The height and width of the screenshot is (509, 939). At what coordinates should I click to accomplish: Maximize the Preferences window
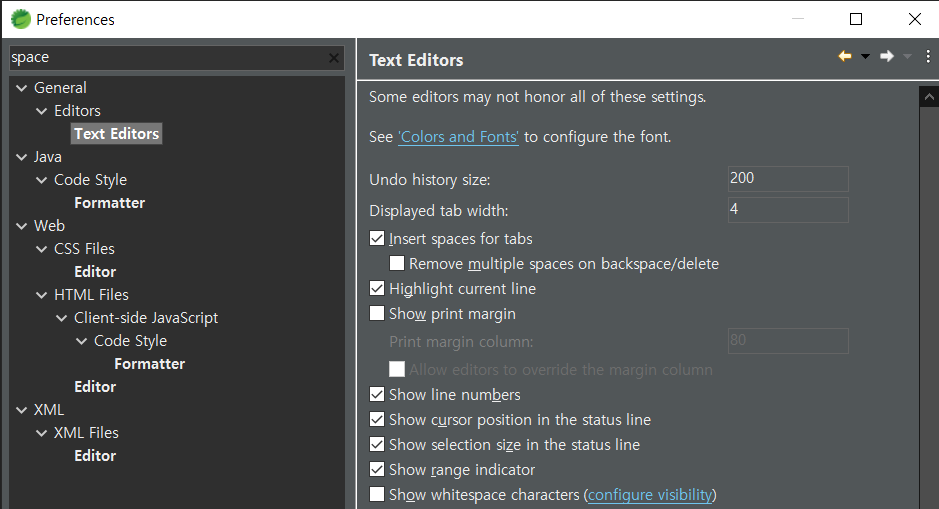[x=856, y=19]
